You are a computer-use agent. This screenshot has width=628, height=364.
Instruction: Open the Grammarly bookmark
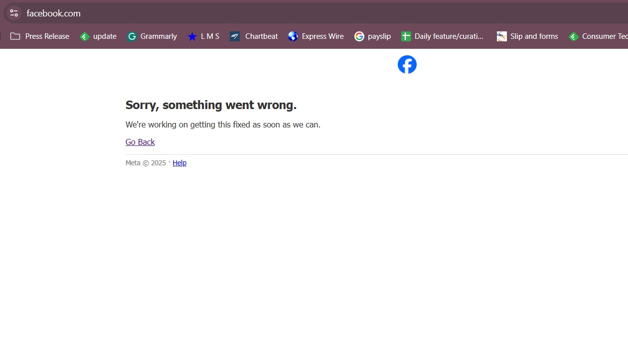tap(152, 36)
